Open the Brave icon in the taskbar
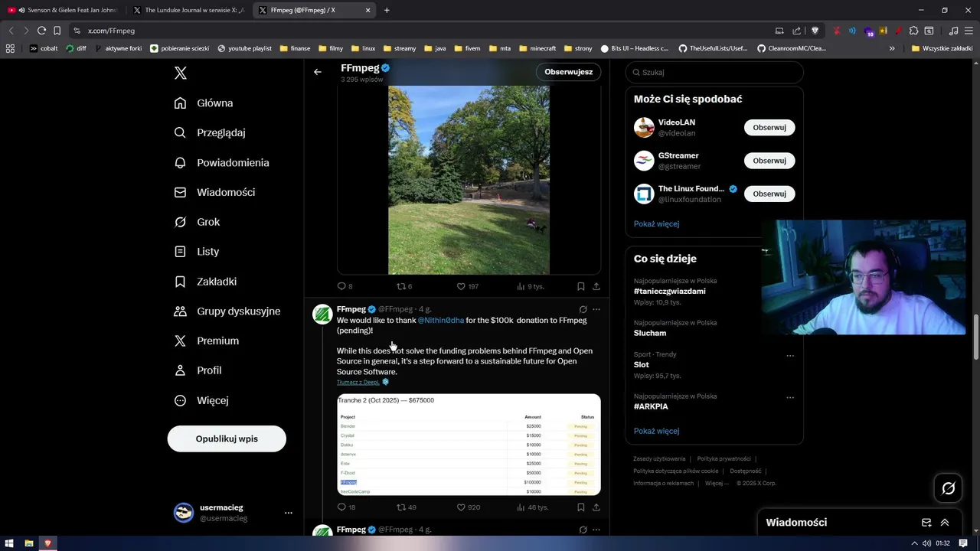Viewport: 980px width, 551px height. pos(47,543)
